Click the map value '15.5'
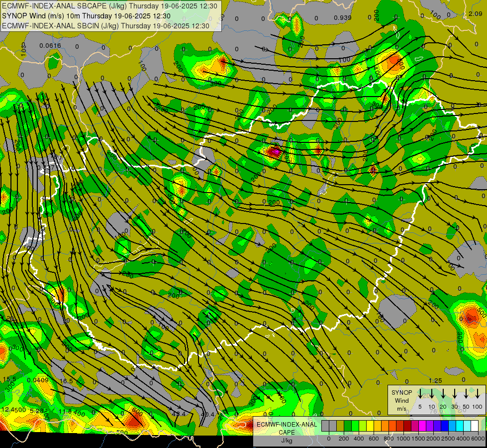The width and height of the screenshot is (487, 448). (x=9, y=379)
